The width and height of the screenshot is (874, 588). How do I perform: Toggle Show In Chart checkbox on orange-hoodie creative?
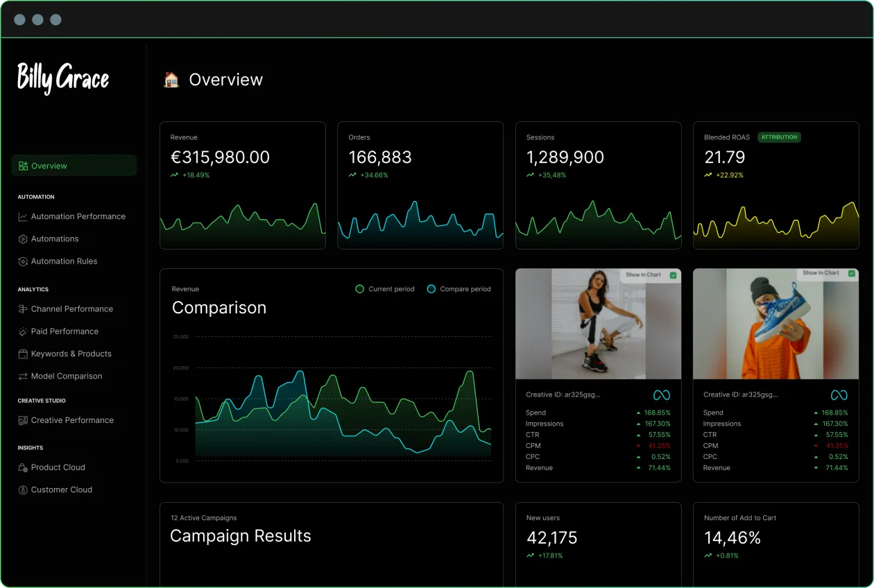850,274
